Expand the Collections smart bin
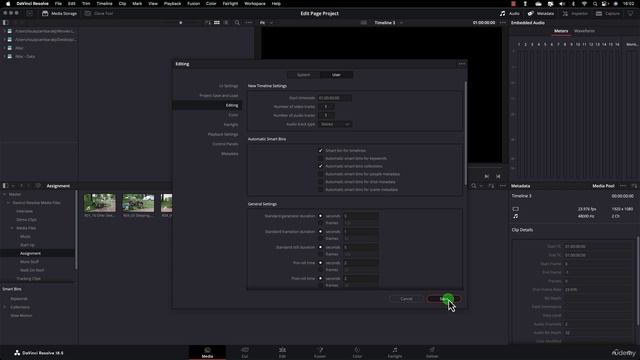 [x=4, y=307]
